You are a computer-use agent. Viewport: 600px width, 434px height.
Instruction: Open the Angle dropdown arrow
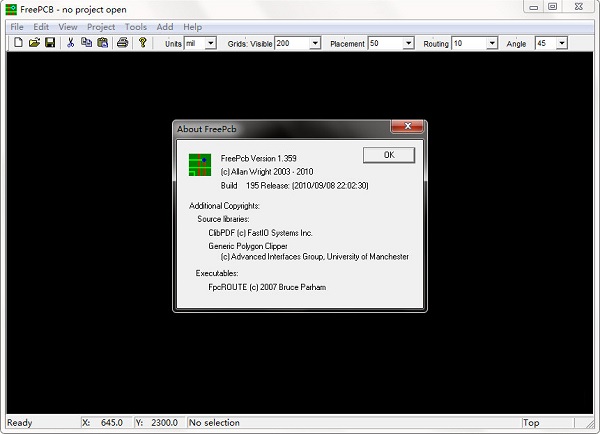(561, 43)
